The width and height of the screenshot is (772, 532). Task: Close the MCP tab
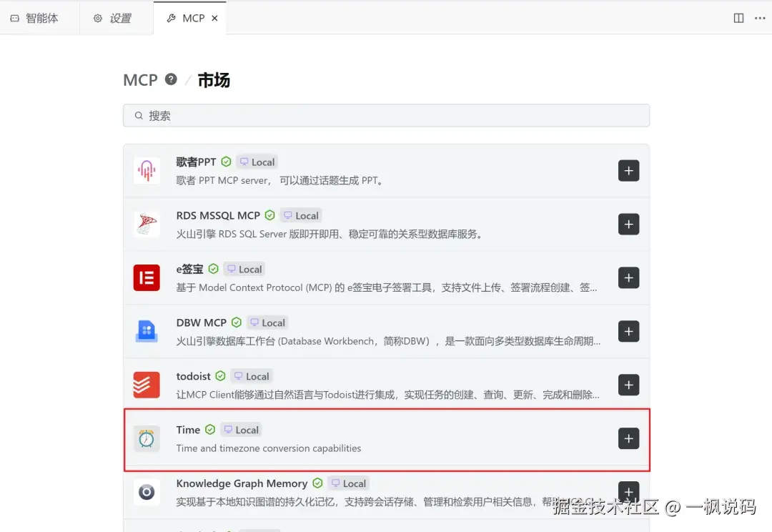click(x=214, y=18)
